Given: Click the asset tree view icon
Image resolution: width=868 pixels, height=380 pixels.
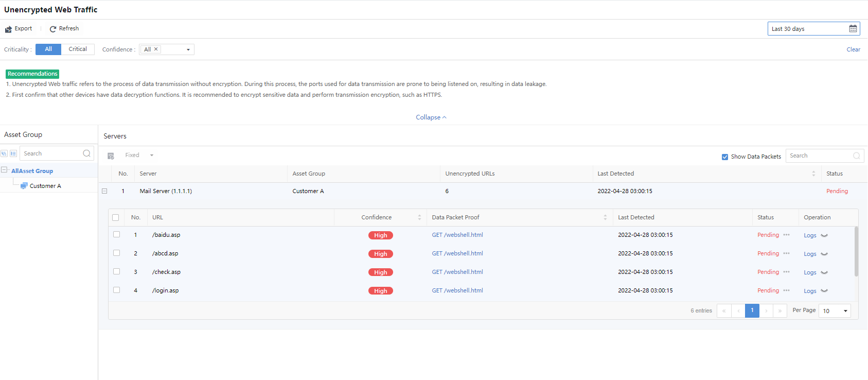Looking at the screenshot, I should click(4, 153).
